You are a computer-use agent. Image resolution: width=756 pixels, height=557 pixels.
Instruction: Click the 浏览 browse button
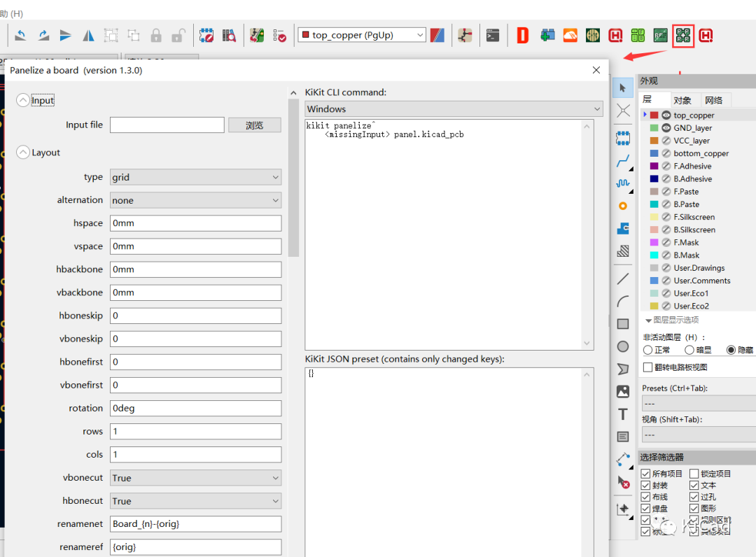[x=255, y=125]
